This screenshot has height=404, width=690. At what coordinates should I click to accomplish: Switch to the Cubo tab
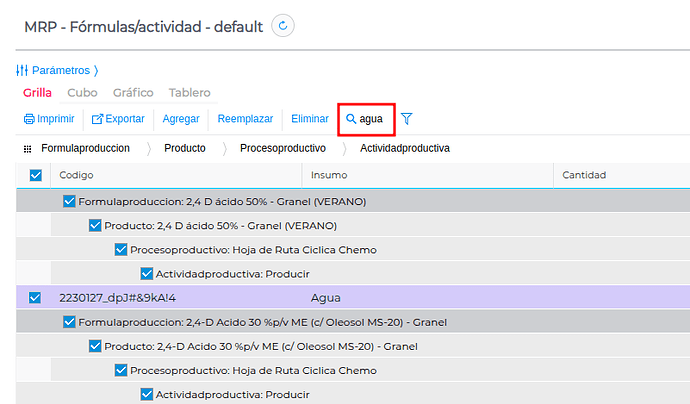coord(82,93)
